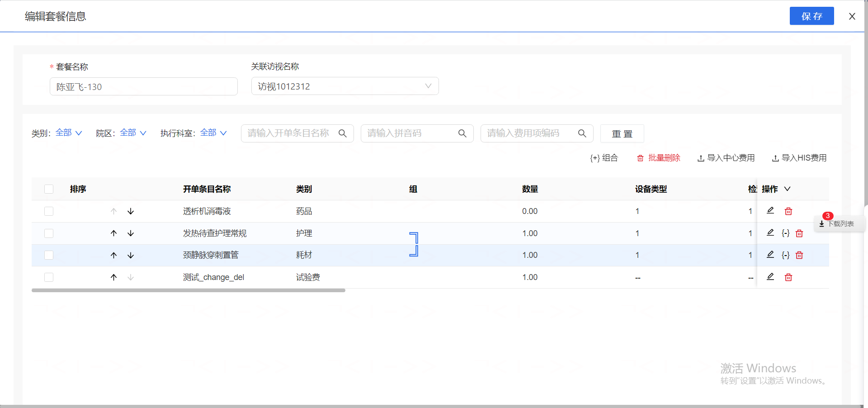Delete the 发热待查护理常规 row
The width and height of the screenshot is (868, 408).
pos(799,233)
